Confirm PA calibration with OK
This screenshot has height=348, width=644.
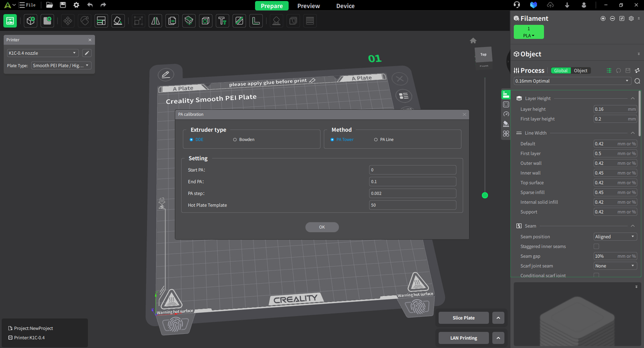tap(322, 227)
